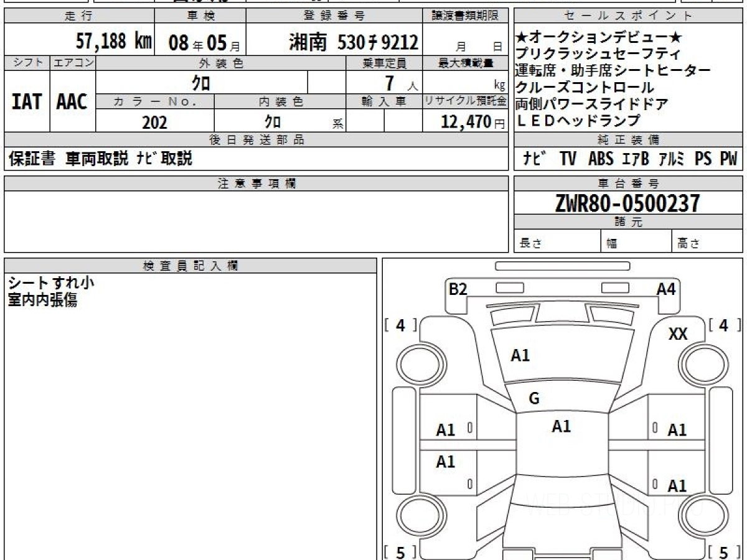Click the 室内内張傷 inspector note
This screenshot has height=560, width=747.
(x=42, y=300)
